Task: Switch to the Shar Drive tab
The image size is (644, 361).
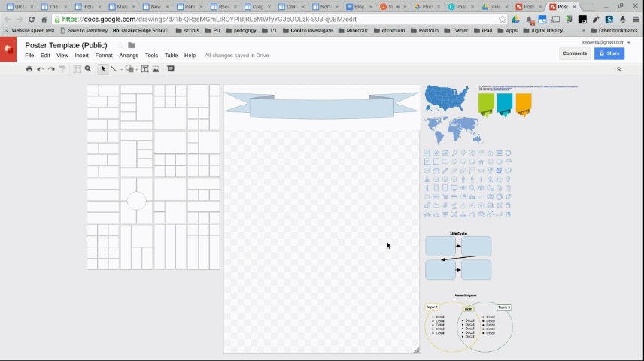Action: (495, 7)
